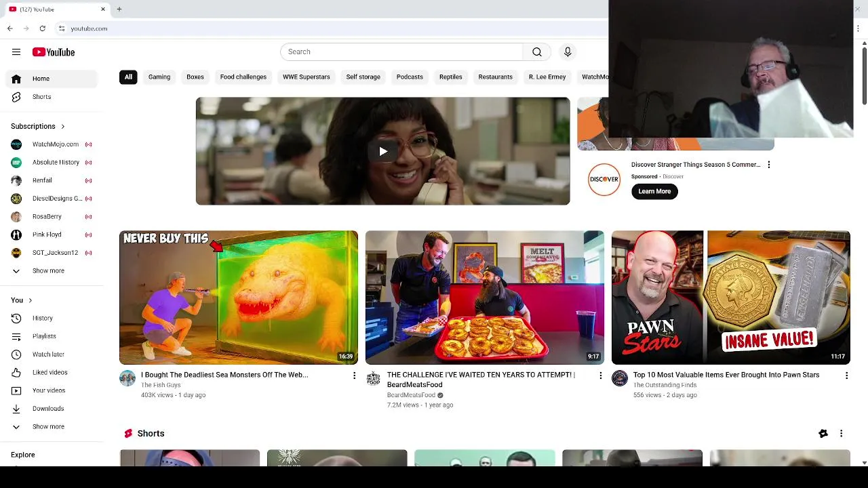Start voice search with the microphone

click(x=568, y=52)
